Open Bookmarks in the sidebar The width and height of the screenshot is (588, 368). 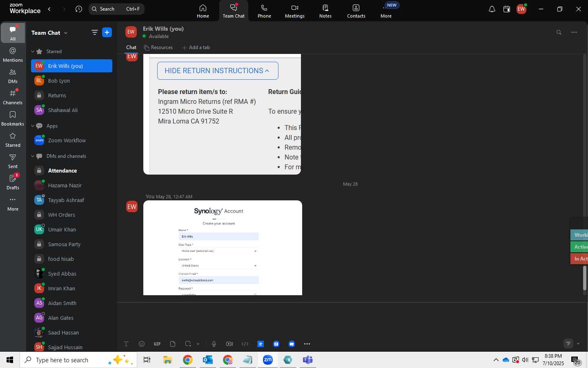[x=13, y=119]
